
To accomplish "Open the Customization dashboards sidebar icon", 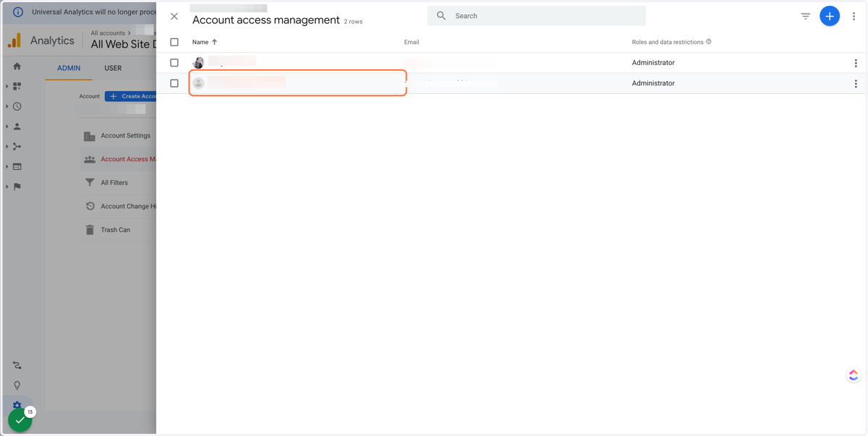I will (x=17, y=86).
